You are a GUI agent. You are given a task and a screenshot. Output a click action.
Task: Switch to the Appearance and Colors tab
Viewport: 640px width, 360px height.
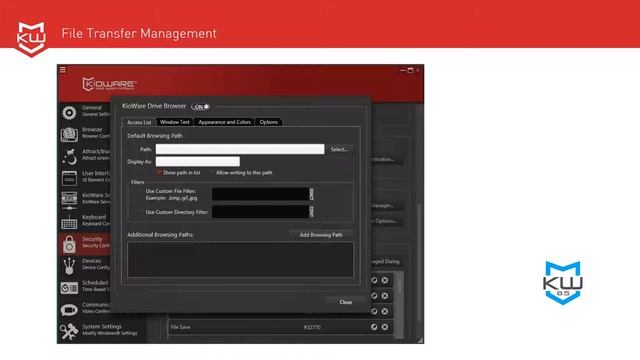[224, 122]
